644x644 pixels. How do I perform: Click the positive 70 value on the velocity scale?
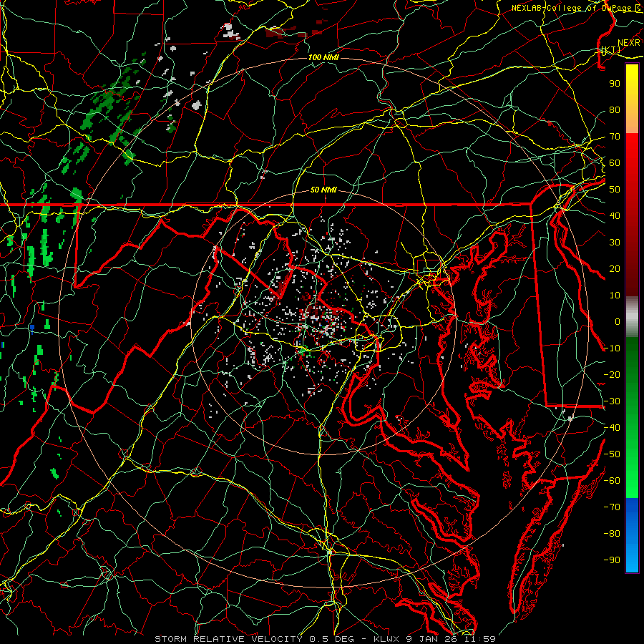[615, 137]
